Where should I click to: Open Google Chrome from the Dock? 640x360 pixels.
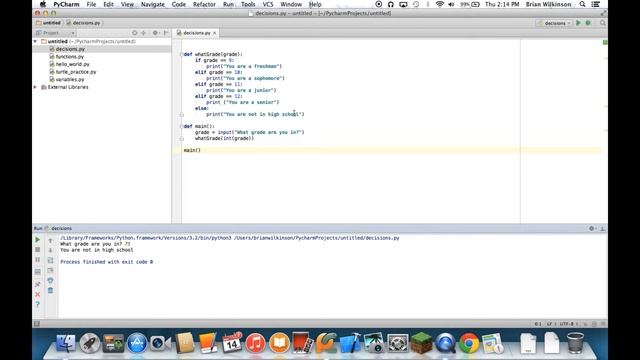coord(469,343)
